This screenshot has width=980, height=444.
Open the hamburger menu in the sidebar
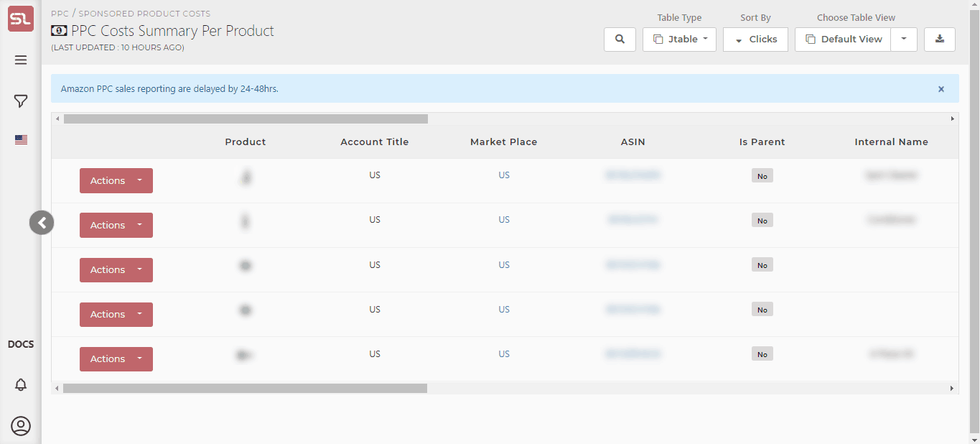pyautogui.click(x=21, y=60)
